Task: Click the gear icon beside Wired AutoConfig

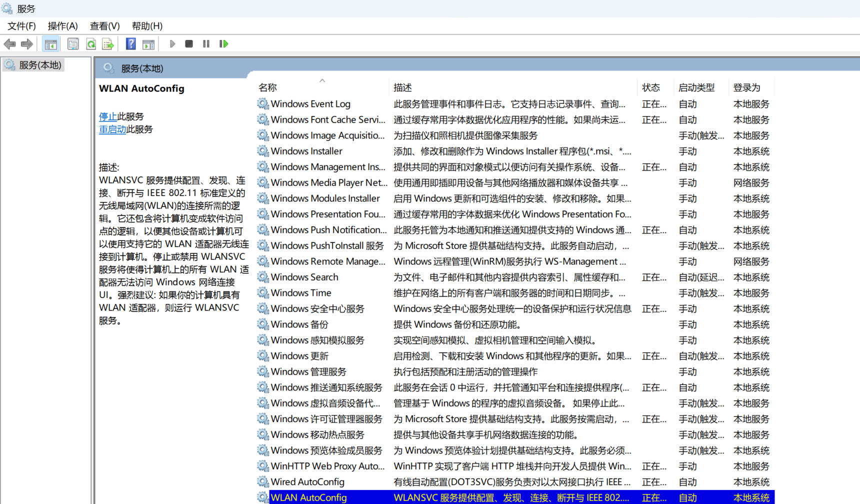Action: (x=263, y=482)
